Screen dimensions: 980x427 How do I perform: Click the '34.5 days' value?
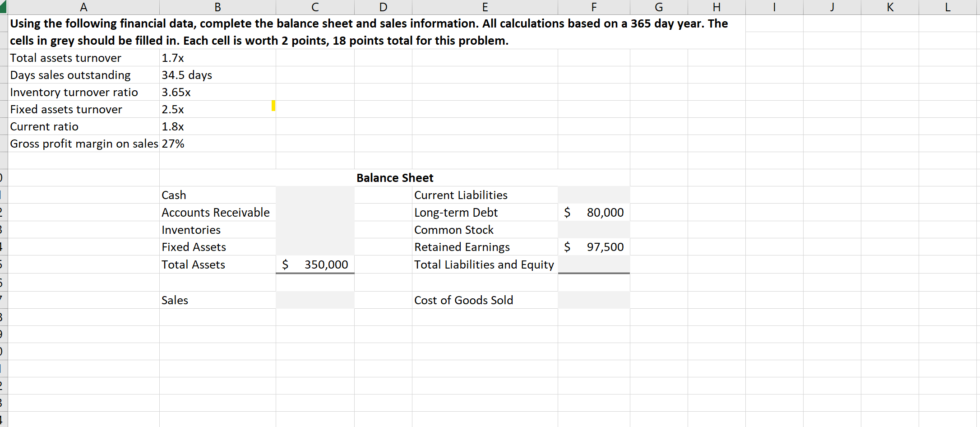click(187, 75)
